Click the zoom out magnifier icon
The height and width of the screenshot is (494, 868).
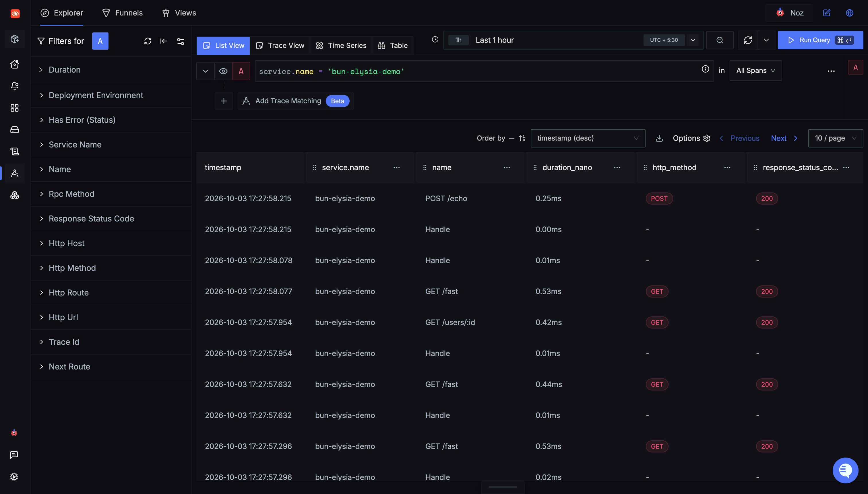click(x=720, y=40)
